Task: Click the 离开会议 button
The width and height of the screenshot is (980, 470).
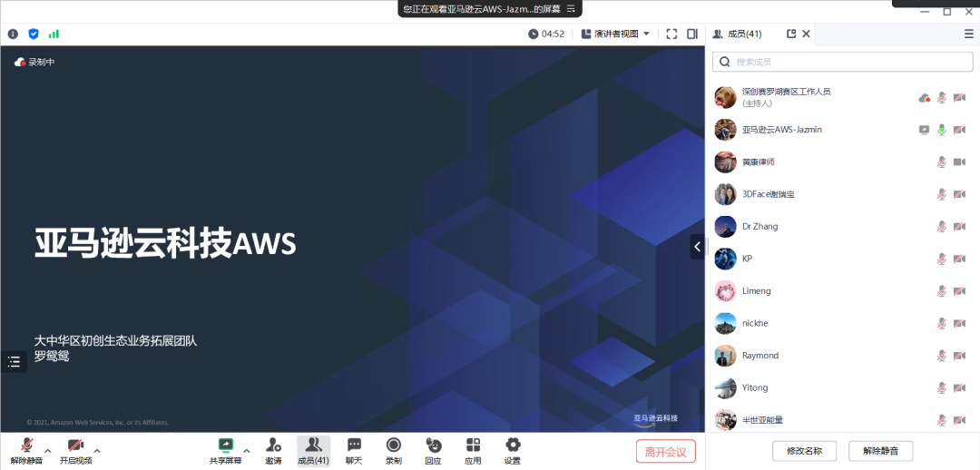Action: (666, 451)
